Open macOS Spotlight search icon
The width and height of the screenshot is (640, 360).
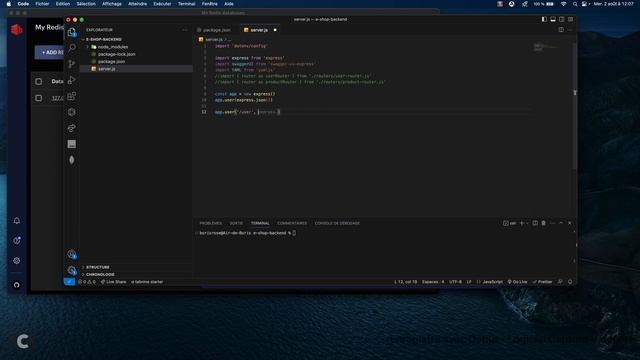tap(575, 4)
